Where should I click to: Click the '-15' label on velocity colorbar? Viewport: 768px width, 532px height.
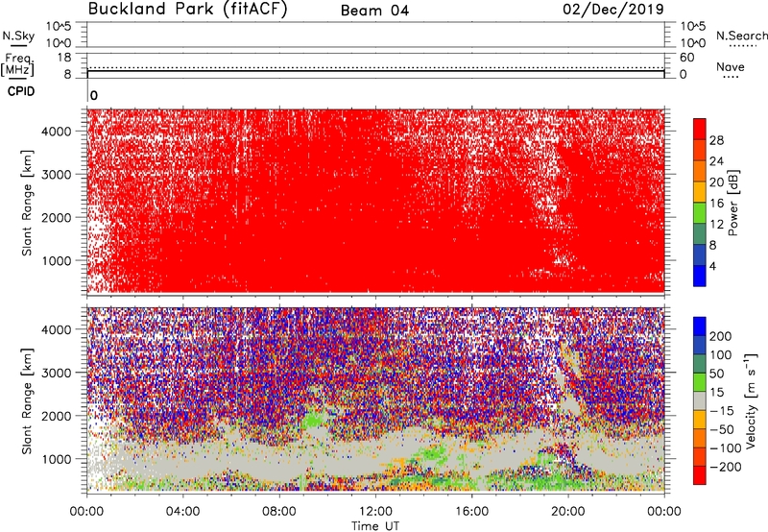(722, 411)
